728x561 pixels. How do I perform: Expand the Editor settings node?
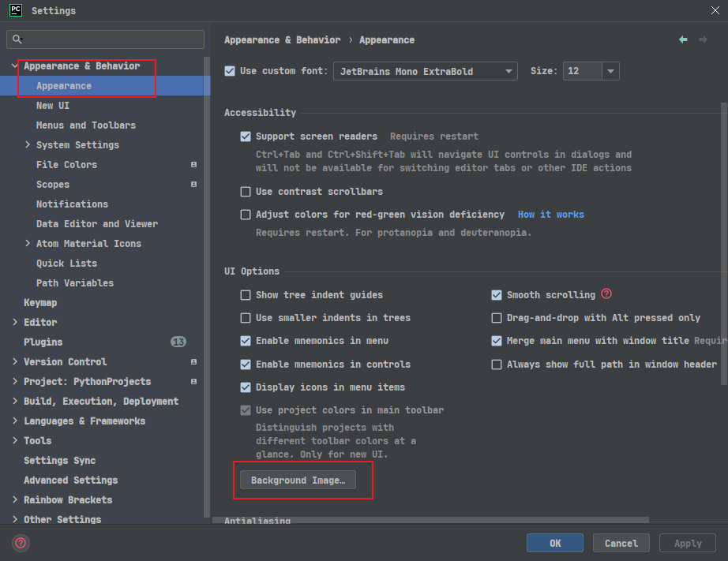click(15, 322)
